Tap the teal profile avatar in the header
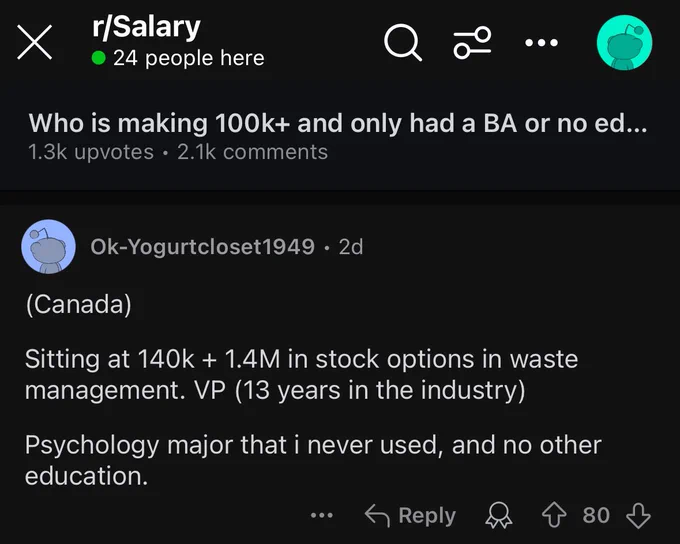 point(624,43)
